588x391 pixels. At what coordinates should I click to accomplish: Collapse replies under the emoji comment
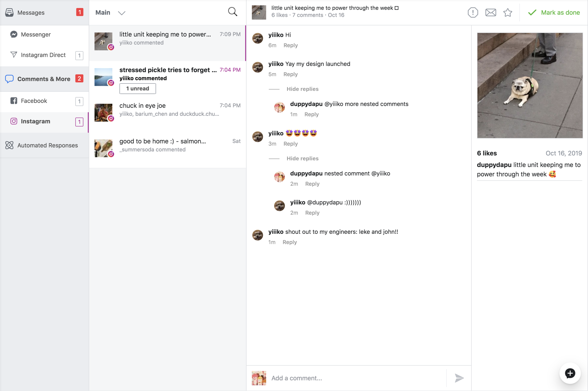pyautogui.click(x=302, y=158)
